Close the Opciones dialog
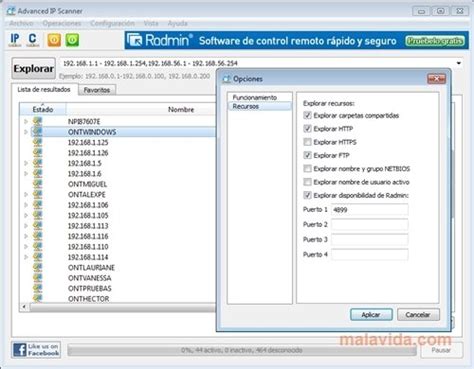Image resolution: width=474 pixels, height=369 pixels. 436,79
